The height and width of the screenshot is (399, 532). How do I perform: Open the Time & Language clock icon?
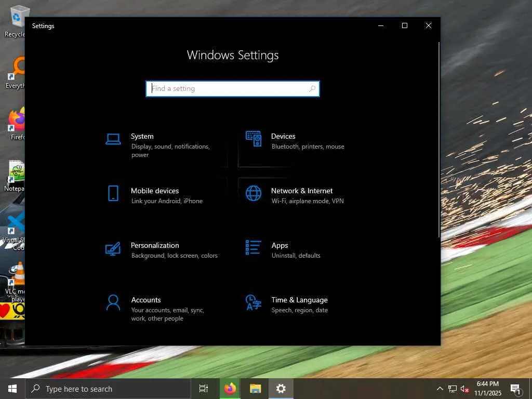254,302
